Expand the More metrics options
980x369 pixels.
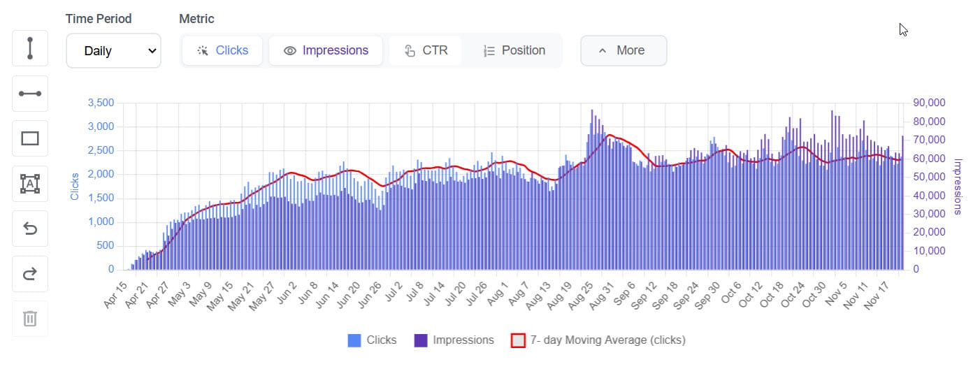pos(624,51)
